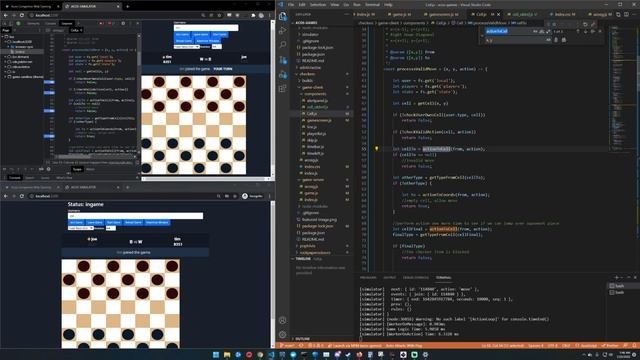Open the Terminal menu in VS Code
This screenshot has width=640, height=360.
pos(372,4)
